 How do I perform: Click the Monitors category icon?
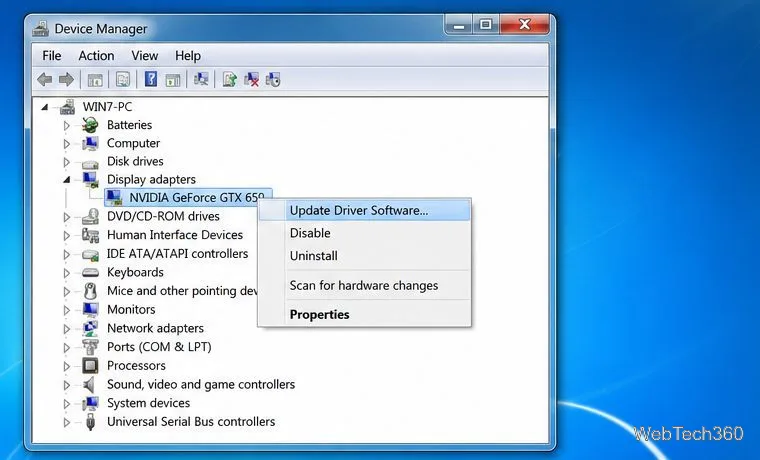90,309
